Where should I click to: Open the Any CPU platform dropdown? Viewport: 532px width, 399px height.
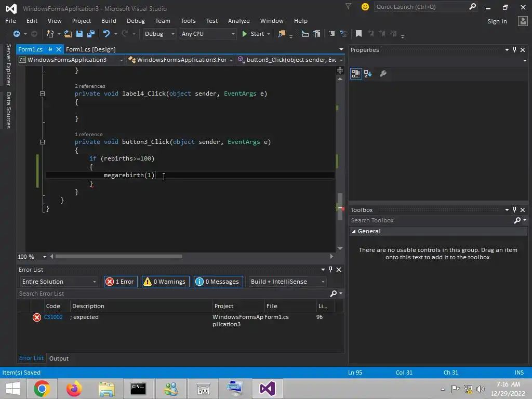[208, 34]
